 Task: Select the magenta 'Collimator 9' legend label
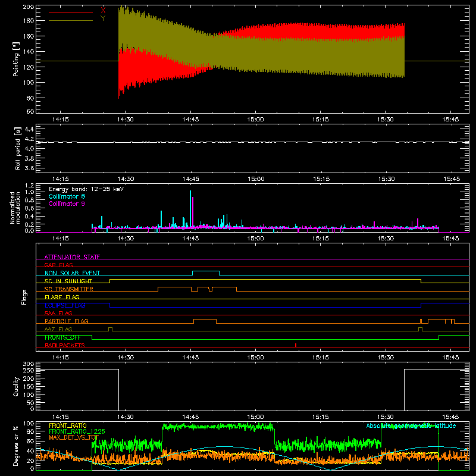(67, 203)
